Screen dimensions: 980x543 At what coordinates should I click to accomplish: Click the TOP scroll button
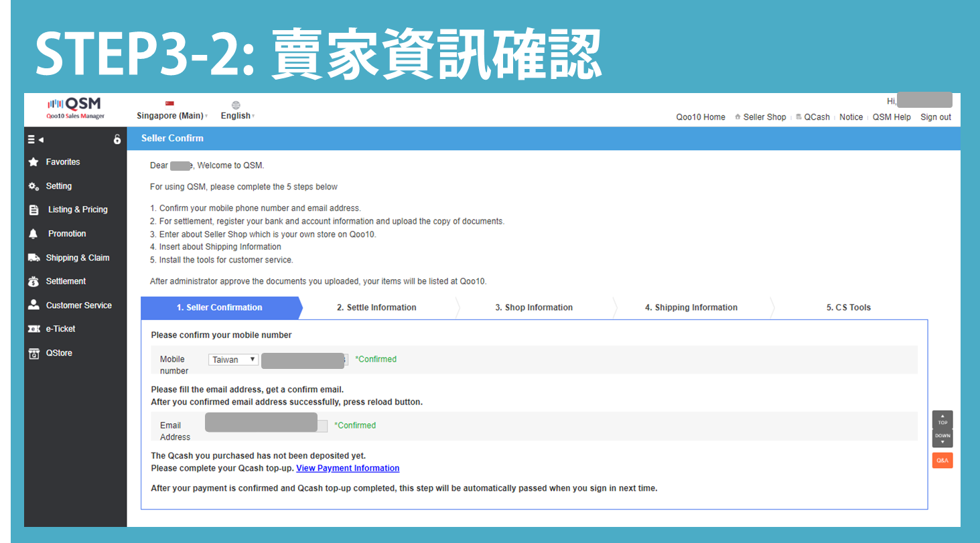(x=942, y=420)
